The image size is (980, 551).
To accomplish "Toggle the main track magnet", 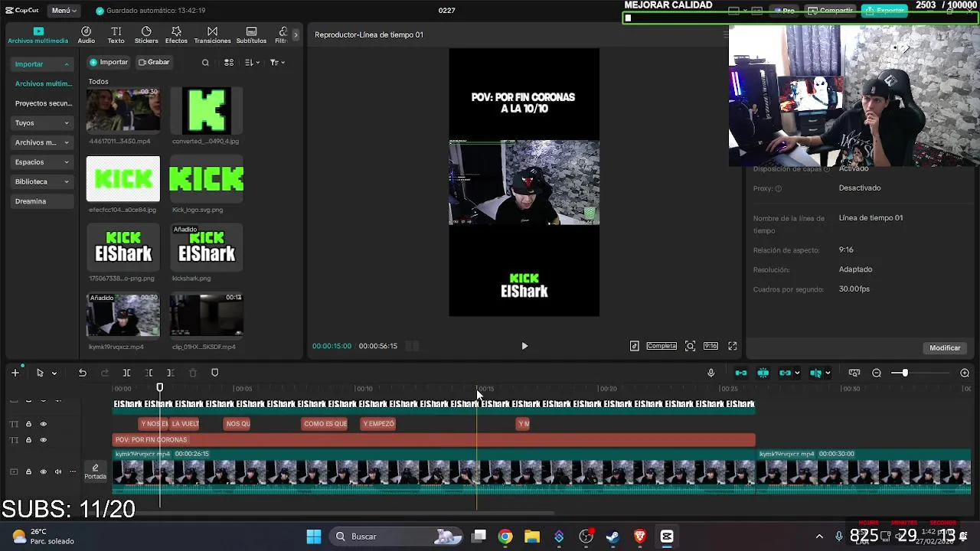I will [740, 373].
